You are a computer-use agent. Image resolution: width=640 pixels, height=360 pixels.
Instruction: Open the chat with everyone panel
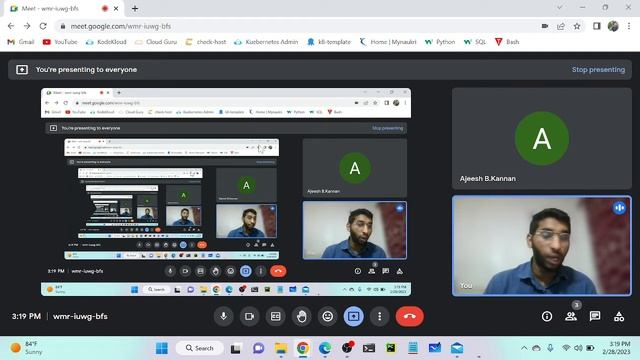tap(595, 316)
